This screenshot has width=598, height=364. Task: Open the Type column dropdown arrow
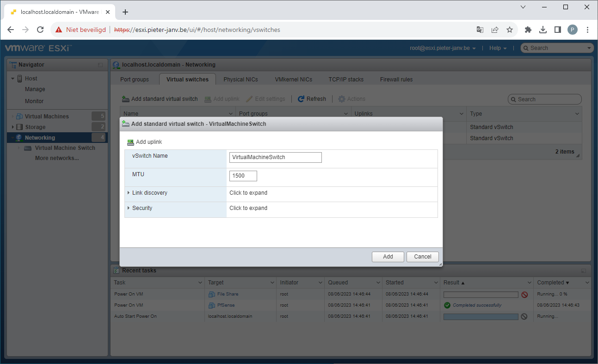(x=577, y=114)
